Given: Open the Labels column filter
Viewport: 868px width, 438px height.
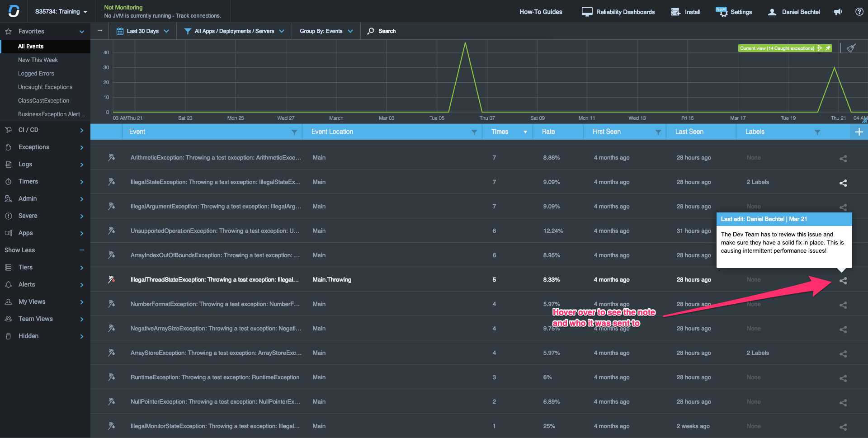Looking at the screenshot, I should 817,132.
